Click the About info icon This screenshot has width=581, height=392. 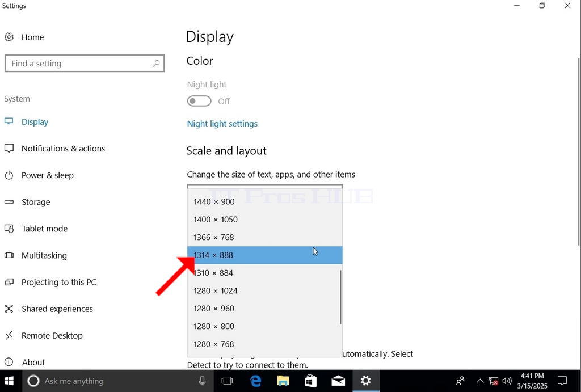(9, 362)
